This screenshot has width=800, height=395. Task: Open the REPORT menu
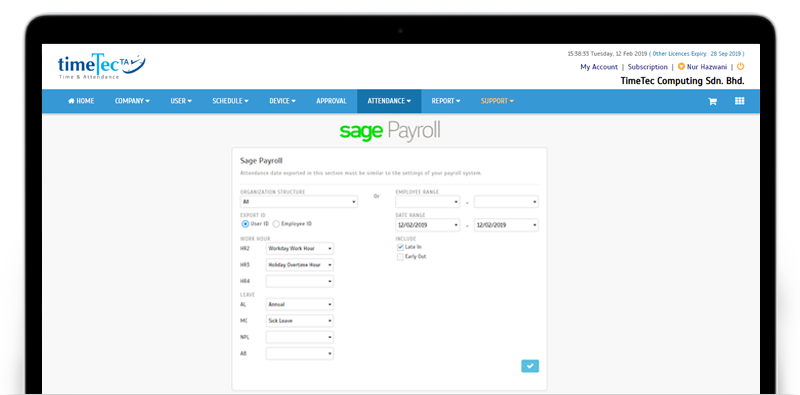click(x=446, y=101)
